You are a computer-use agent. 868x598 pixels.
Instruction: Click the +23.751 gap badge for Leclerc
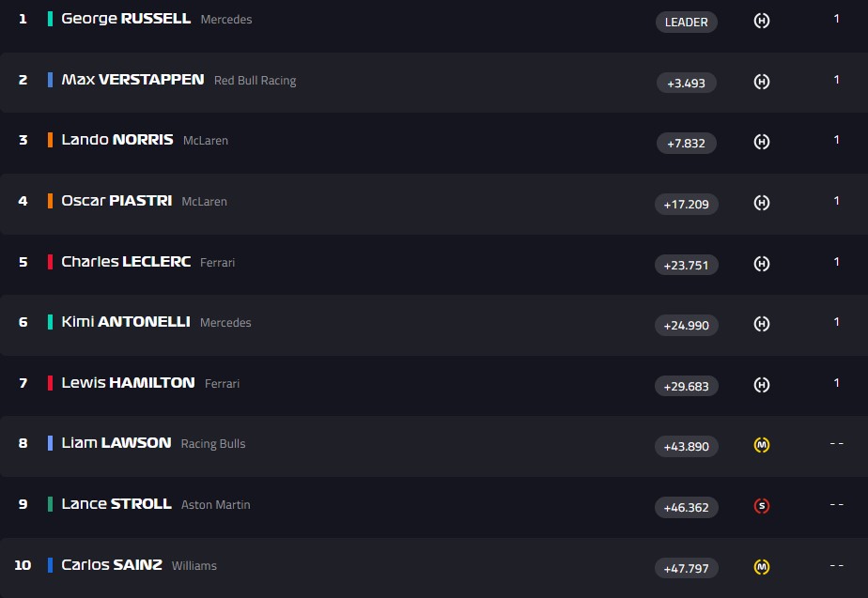pyautogui.click(x=686, y=265)
